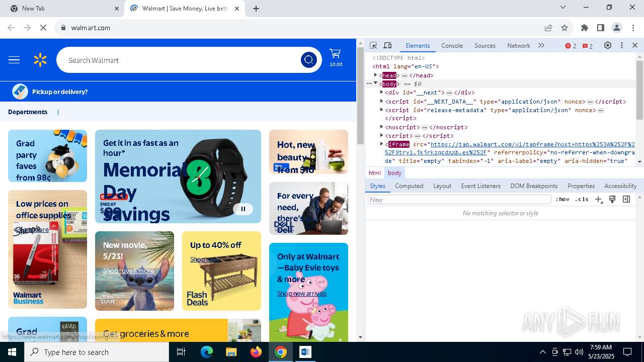This screenshot has height=362, width=644.
Task: Click the Windows Start button
Action: pos(12,352)
